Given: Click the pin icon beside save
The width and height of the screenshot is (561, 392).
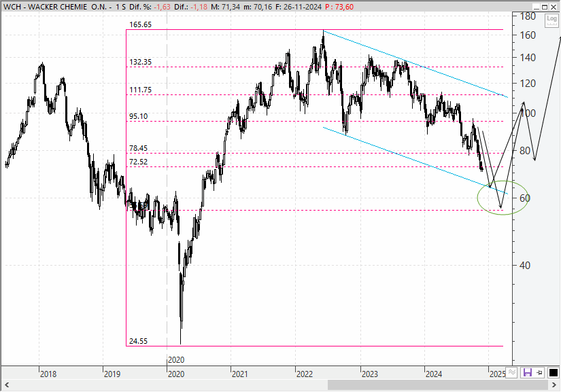Looking at the screenshot, I should tap(539, 373).
